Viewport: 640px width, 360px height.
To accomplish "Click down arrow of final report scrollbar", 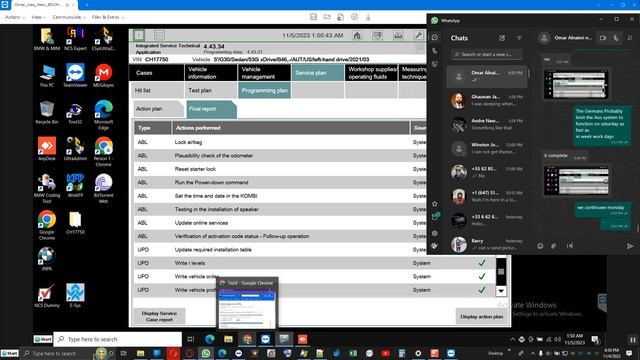I will click(501, 291).
